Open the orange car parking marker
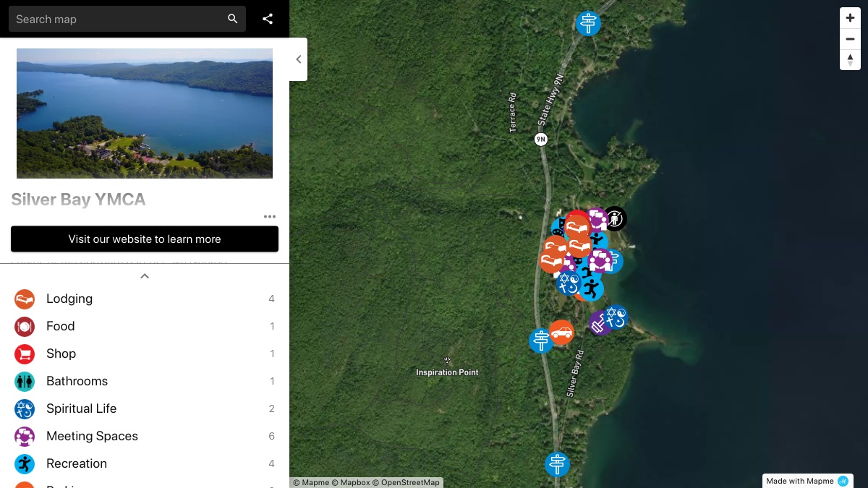The height and width of the screenshot is (488, 868). (x=561, y=333)
